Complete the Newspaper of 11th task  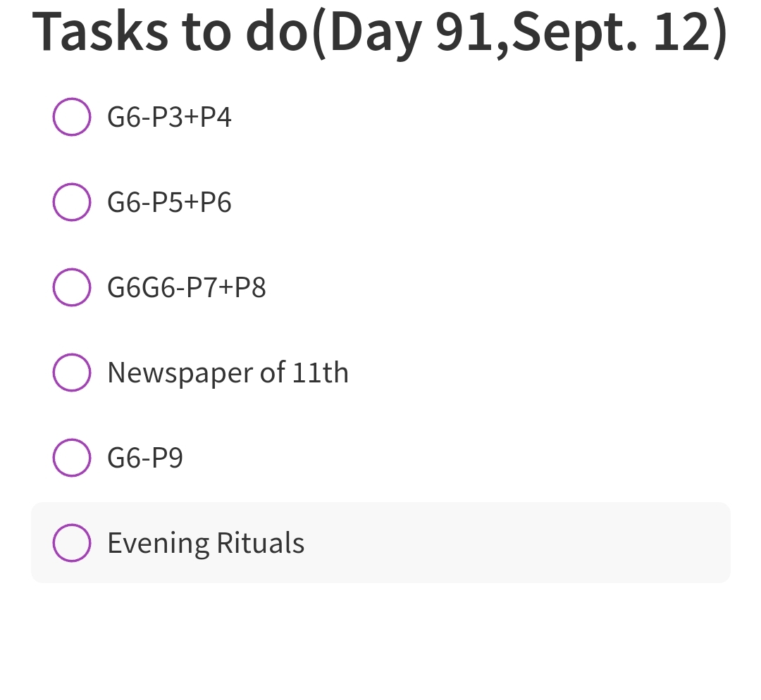pos(71,373)
